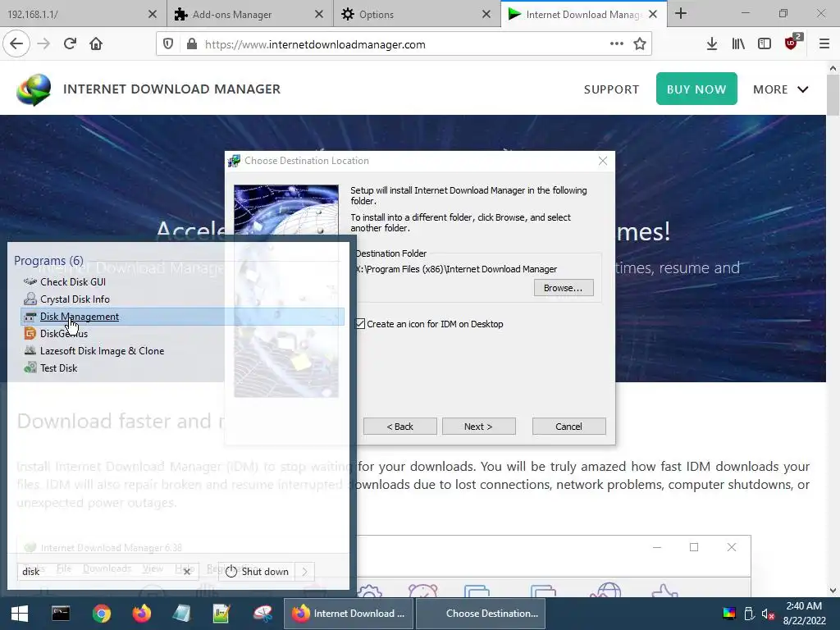The width and height of the screenshot is (840, 630).
Task: Bookmark this page with the star
Action: tap(640, 44)
